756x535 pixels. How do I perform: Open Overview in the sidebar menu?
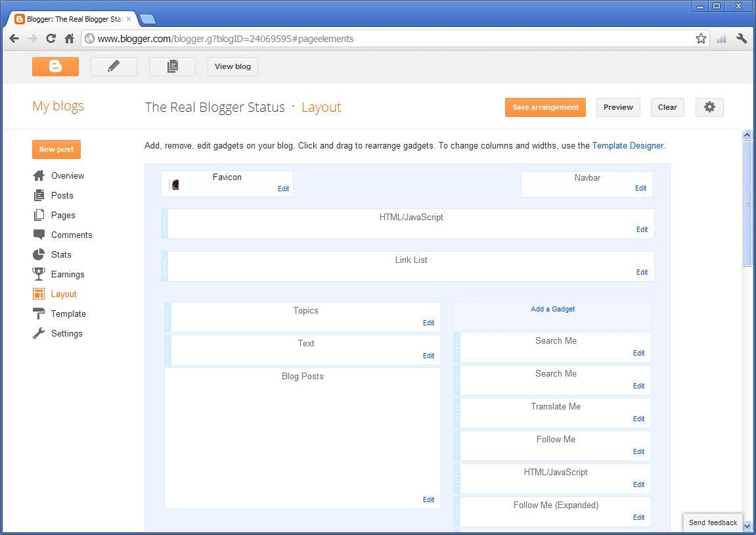[68, 176]
